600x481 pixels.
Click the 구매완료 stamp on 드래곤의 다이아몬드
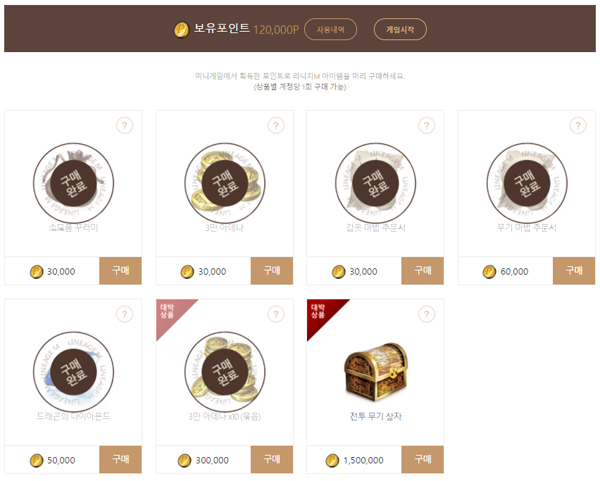(73, 372)
